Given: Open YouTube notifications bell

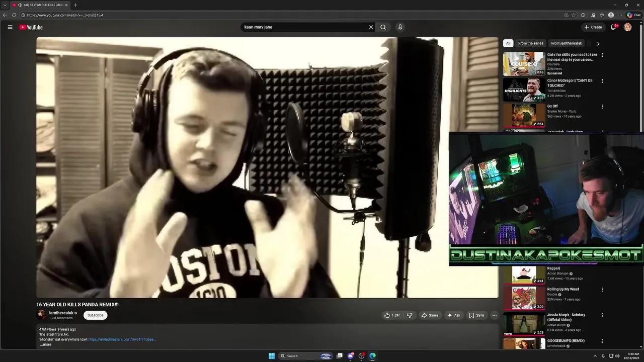Looking at the screenshot, I should pyautogui.click(x=613, y=27).
